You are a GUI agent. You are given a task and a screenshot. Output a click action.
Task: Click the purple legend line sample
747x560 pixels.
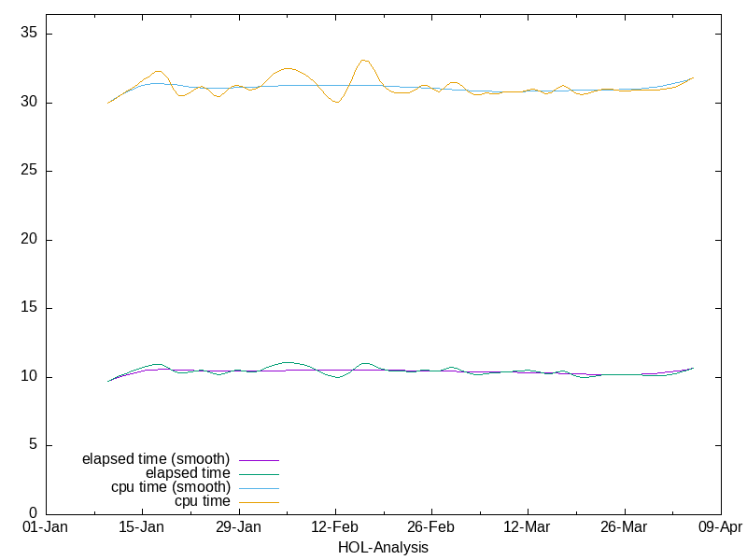[259, 460]
